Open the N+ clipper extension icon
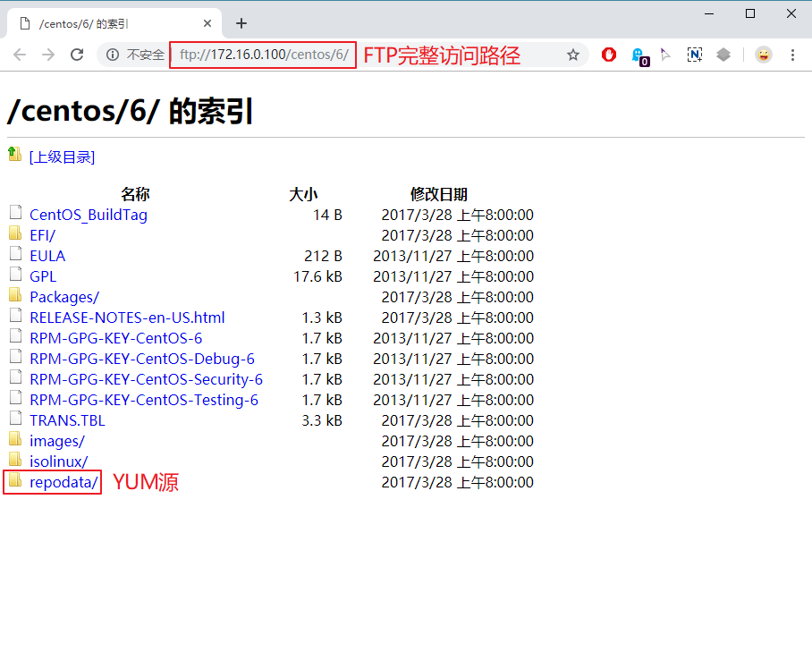Screen dimensions: 812x652 click(x=695, y=55)
